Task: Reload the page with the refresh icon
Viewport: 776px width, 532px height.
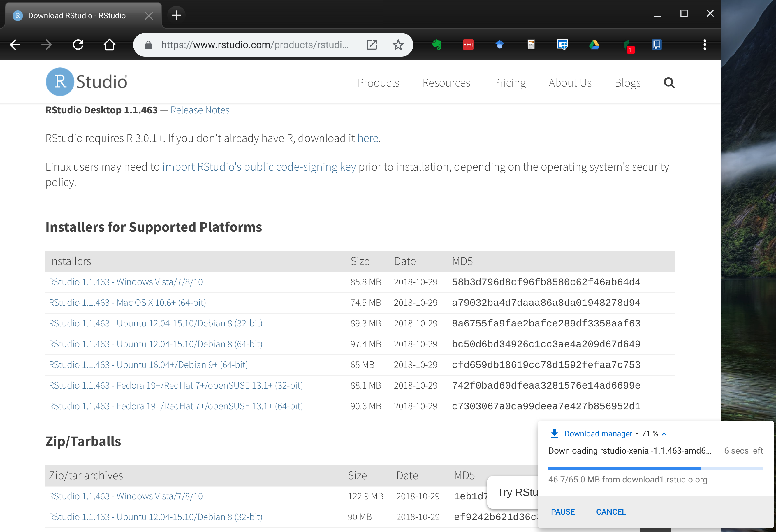Action: (x=78, y=45)
